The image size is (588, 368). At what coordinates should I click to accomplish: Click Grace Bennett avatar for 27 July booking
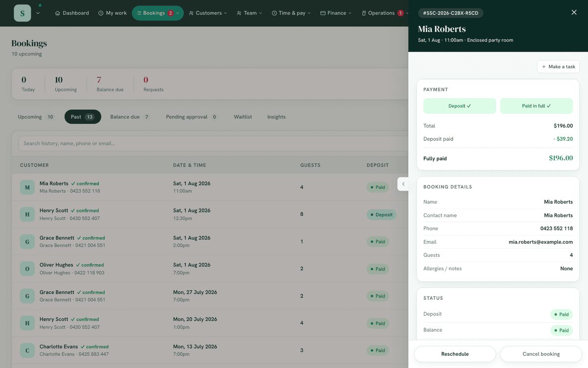27,296
